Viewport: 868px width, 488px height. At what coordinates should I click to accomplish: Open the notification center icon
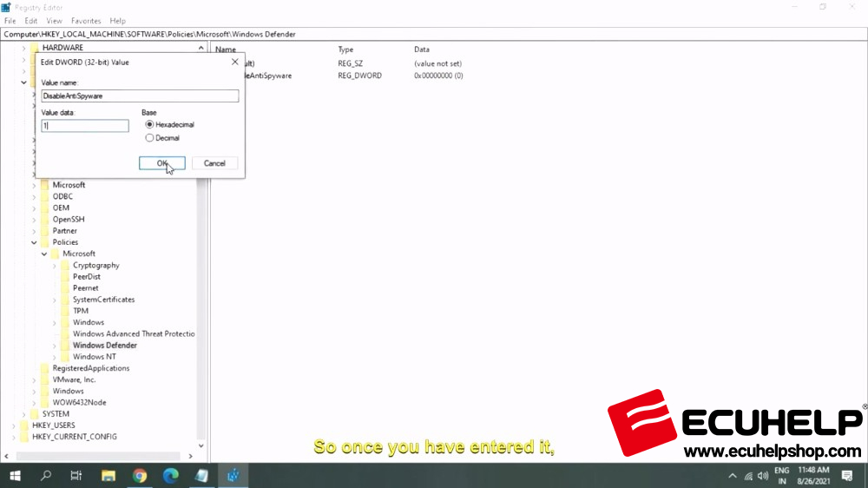click(x=847, y=476)
